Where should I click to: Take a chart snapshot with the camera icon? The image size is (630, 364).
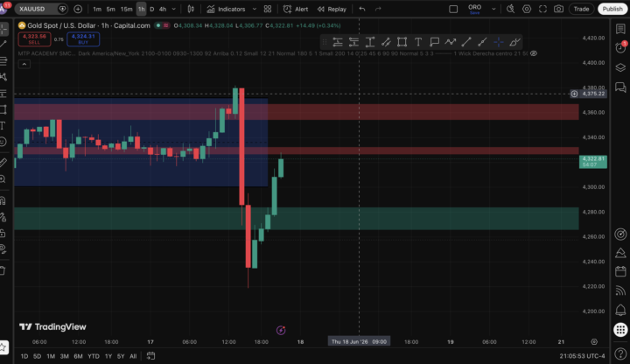(558, 9)
